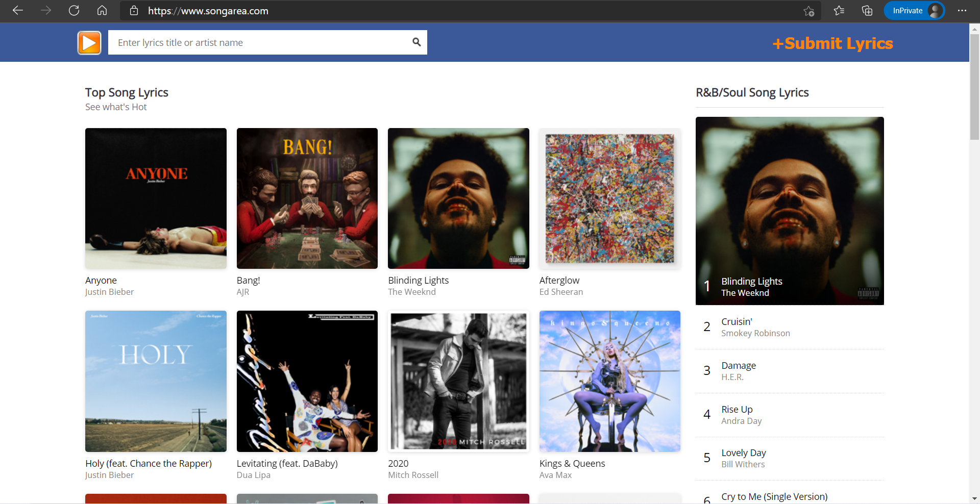Open Justin Bieber artist link under Holy
Screen dimensions: 980x504
click(x=109, y=475)
